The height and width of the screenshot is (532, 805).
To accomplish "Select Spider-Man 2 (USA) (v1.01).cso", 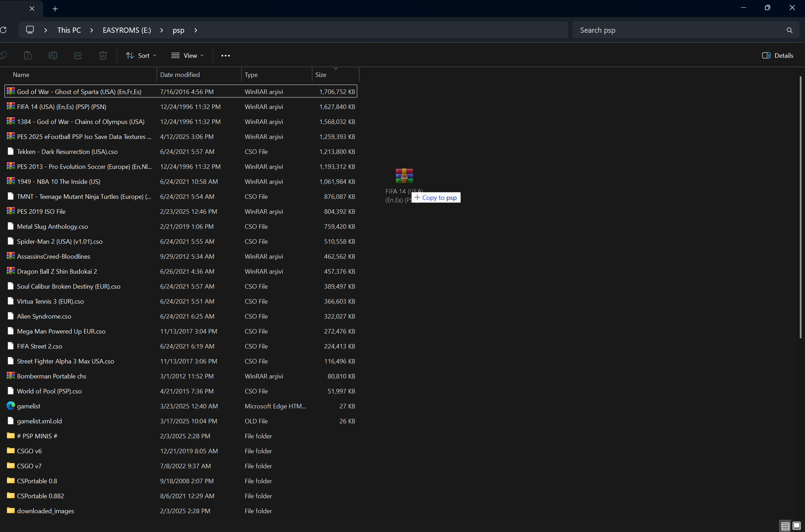I will tap(181, 241).
